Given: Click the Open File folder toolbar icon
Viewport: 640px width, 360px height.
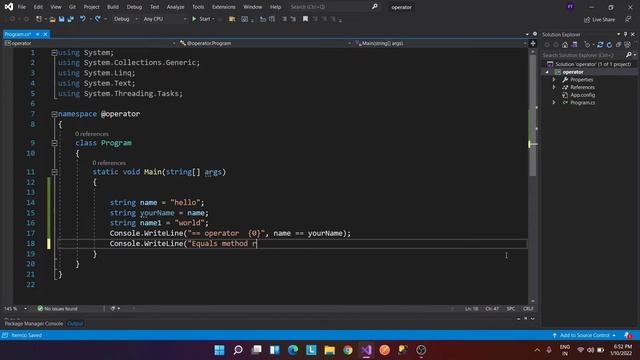Looking at the screenshot, I should pyautogui.click(x=52, y=19).
